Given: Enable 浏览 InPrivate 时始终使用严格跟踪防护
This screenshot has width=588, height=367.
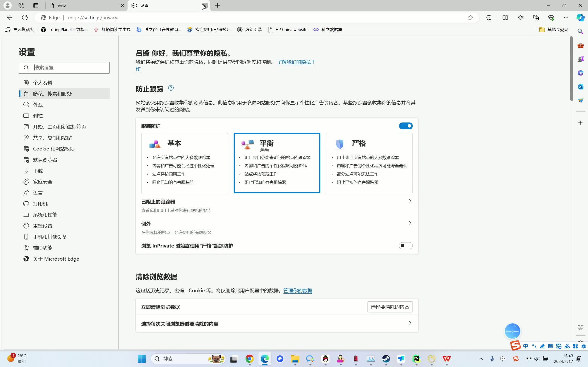Looking at the screenshot, I should click(x=406, y=246).
